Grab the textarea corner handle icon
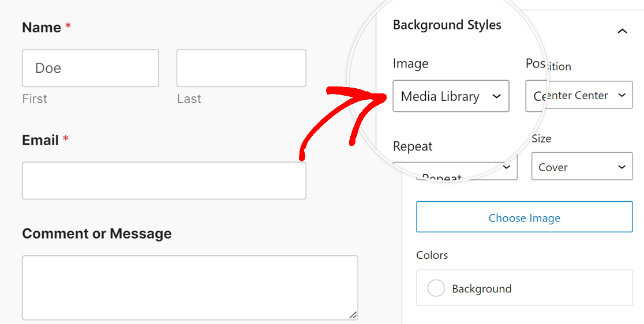644x324 pixels. [353, 315]
